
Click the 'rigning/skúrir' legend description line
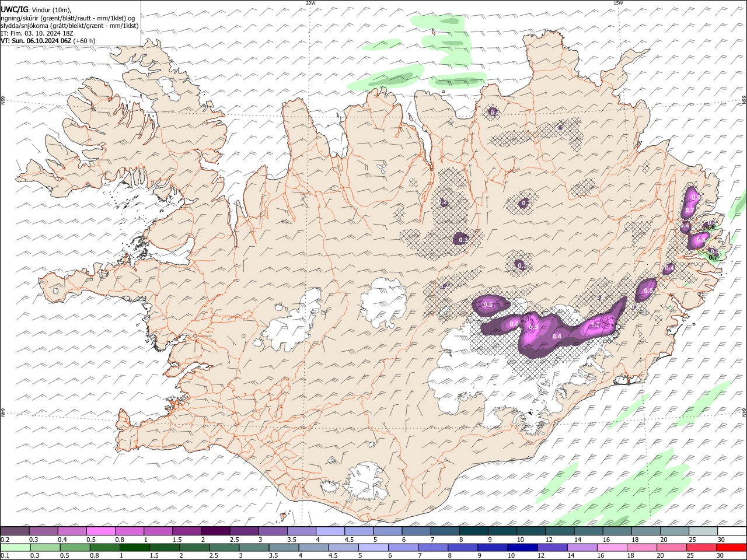(x=68, y=18)
